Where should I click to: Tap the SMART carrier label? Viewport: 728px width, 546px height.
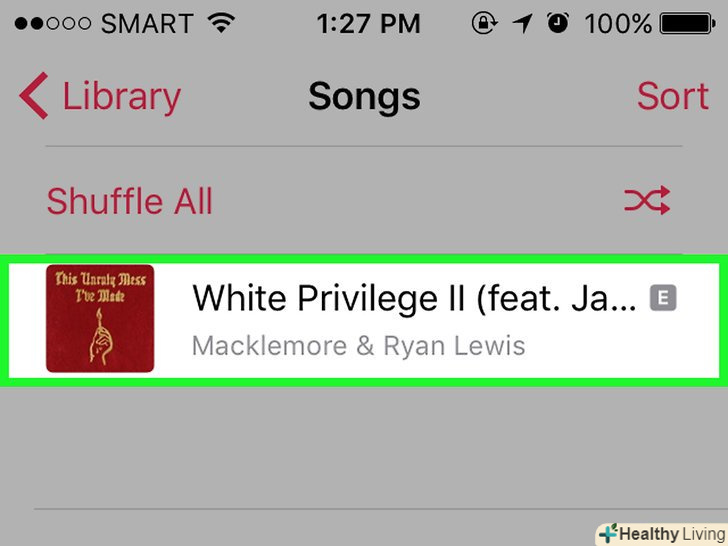tap(147, 24)
